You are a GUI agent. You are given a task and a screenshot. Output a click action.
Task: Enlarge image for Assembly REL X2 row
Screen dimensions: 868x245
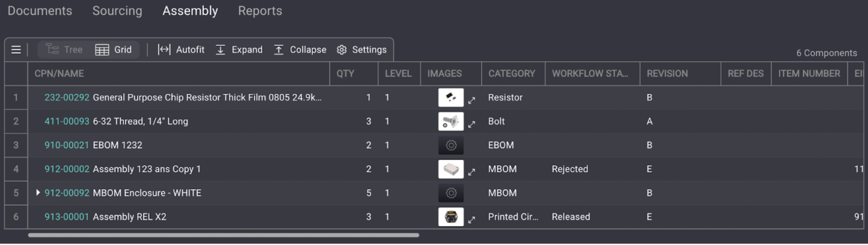[x=472, y=220]
